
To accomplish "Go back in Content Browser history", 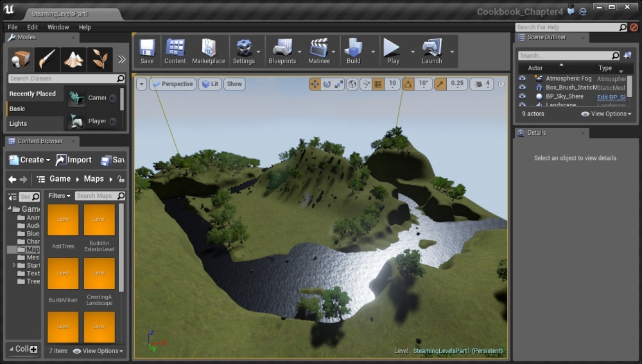I will pos(12,179).
